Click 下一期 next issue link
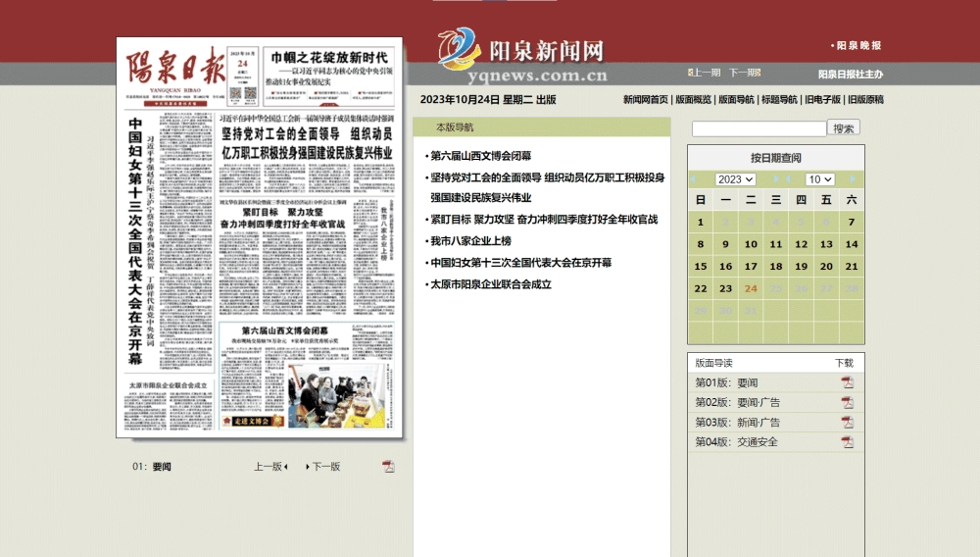Viewport: 980px width, 557px height. (x=745, y=73)
